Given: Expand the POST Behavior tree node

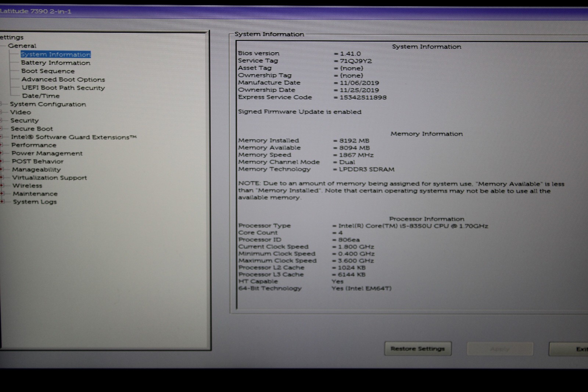Looking at the screenshot, I should 2,161.
